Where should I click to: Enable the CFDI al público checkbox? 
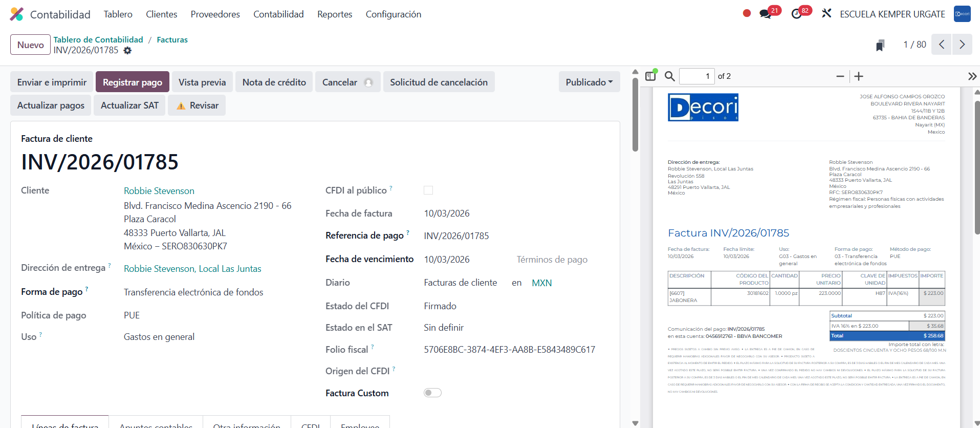click(x=428, y=190)
